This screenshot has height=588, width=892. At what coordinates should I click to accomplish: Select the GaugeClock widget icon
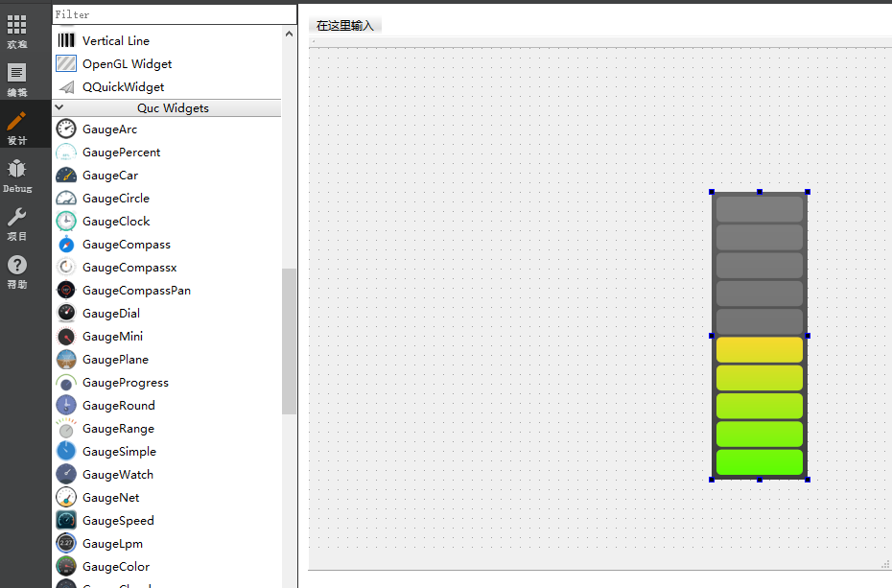[x=65, y=222]
